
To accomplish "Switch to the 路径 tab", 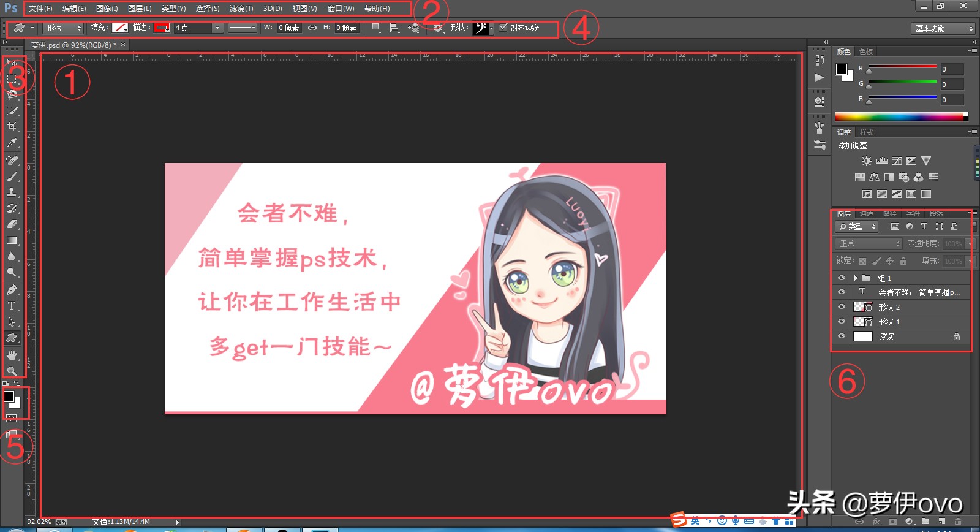I will click(x=890, y=213).
